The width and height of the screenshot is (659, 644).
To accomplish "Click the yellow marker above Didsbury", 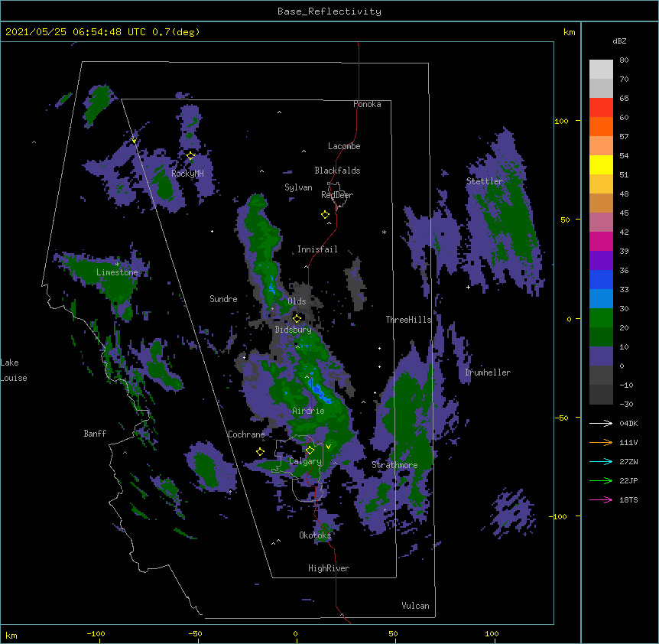I will 297,318.
